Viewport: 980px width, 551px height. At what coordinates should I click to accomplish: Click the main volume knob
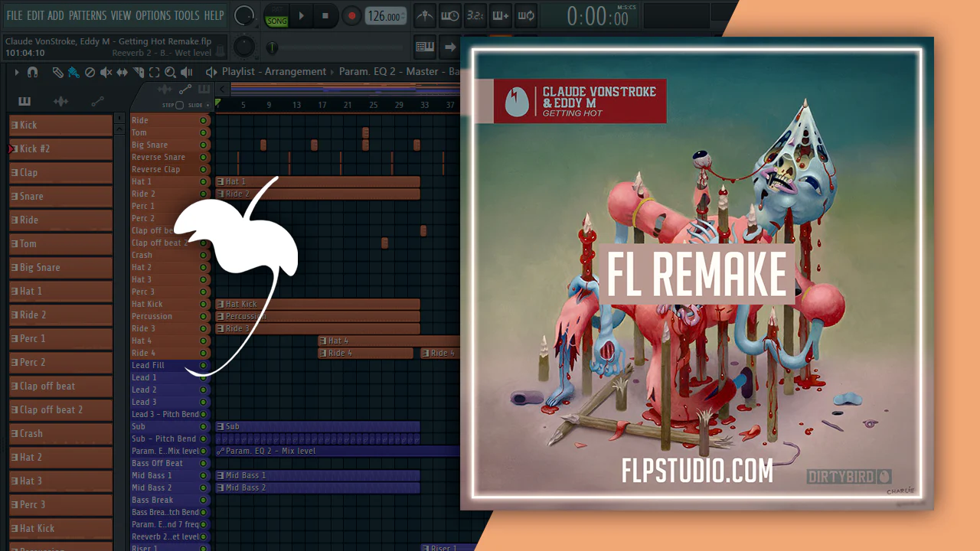pyautogui.click(x=244, y=15)
